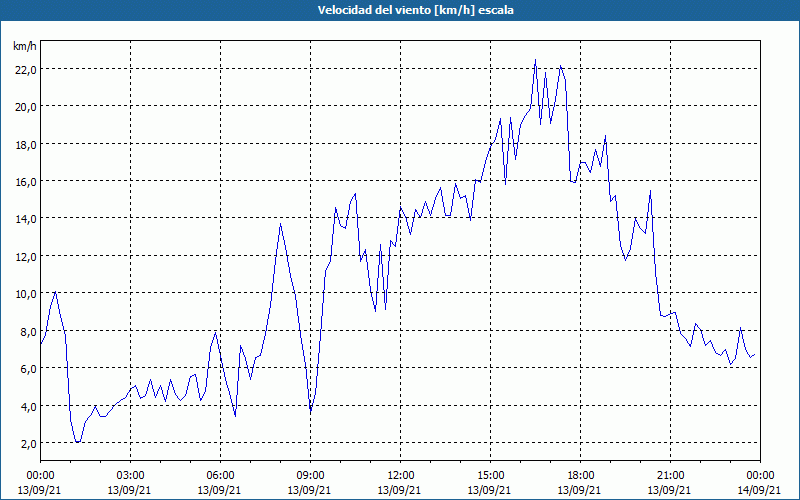Select the '13/09/21' date under 09:00
The image size is (800, 500).
tap(310, 490)
